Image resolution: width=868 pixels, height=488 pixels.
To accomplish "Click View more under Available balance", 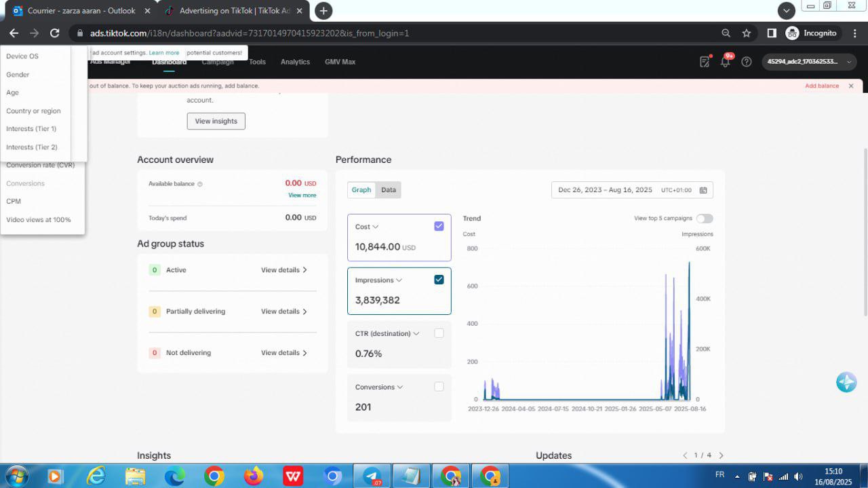I will [302, 195].
